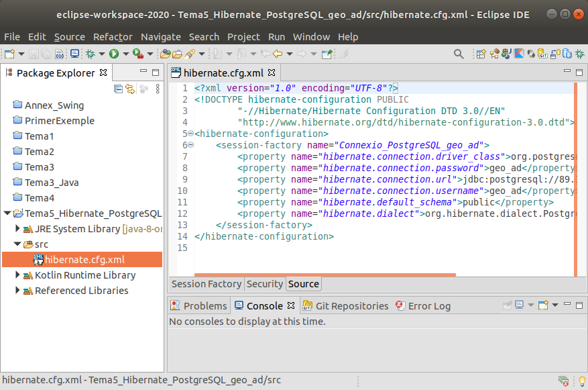Viewport: 588px width, 390px height.
Task: Select the PrimerExemple project
Action: (x=54, y=121)
